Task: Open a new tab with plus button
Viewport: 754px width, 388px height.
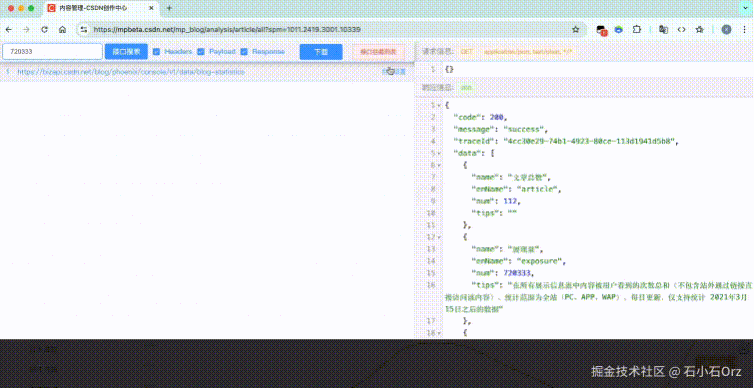Action: (169, 8)
